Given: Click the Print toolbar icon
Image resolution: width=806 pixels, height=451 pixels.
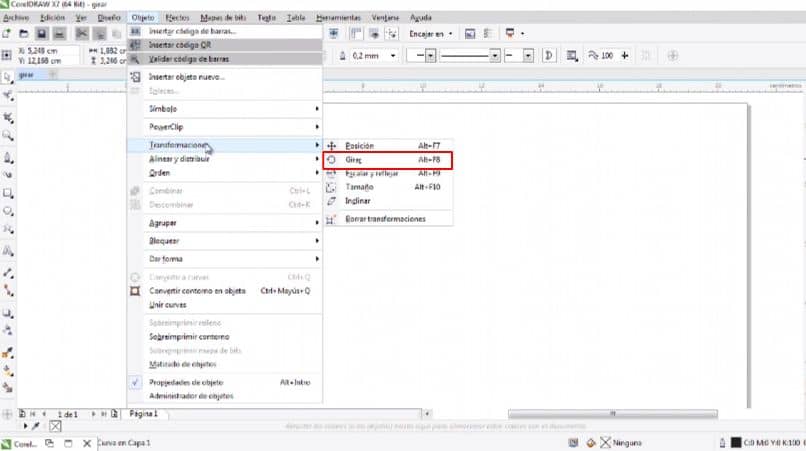Looking at the screenshot, I should (59, 34).
